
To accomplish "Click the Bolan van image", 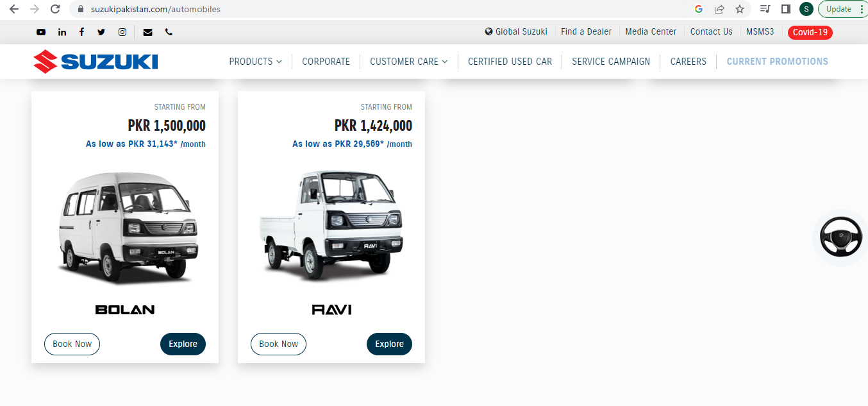I will [128, 228].
